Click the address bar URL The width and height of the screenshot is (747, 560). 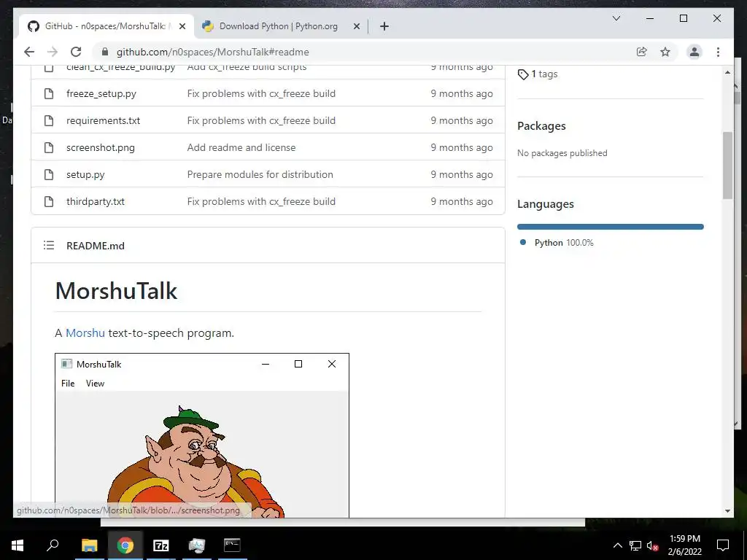pyautogui.click(x=213, y=52)
